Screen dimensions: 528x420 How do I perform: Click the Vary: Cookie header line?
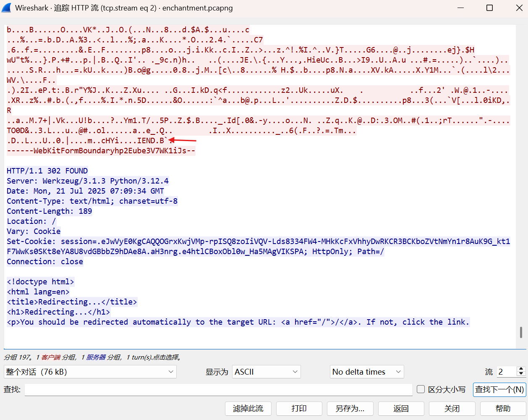(34, 231)
